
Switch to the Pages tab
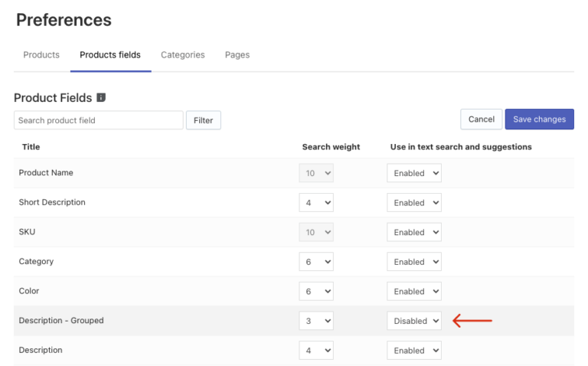coord(237,55)
